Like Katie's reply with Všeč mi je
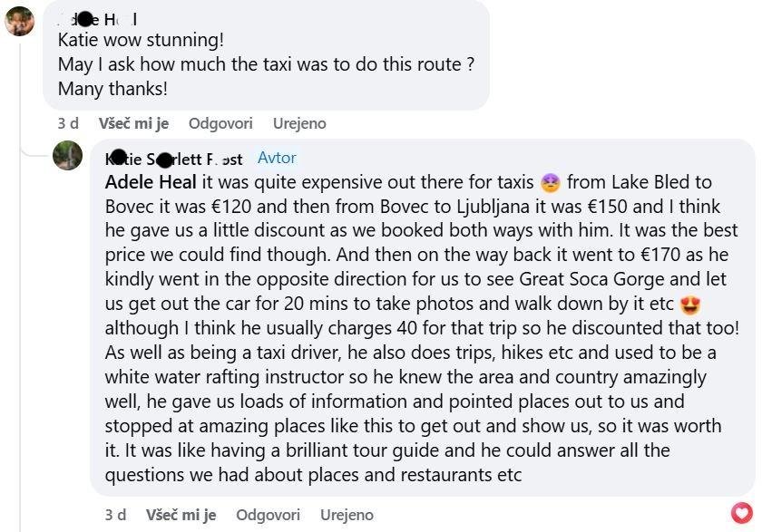This screenshot has width=762, height=532. pos(181,515)
